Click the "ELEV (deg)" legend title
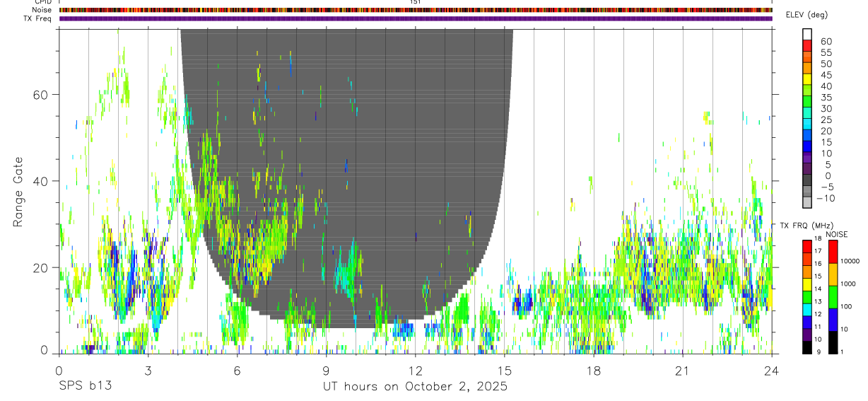868x401 pixels. 807,15
